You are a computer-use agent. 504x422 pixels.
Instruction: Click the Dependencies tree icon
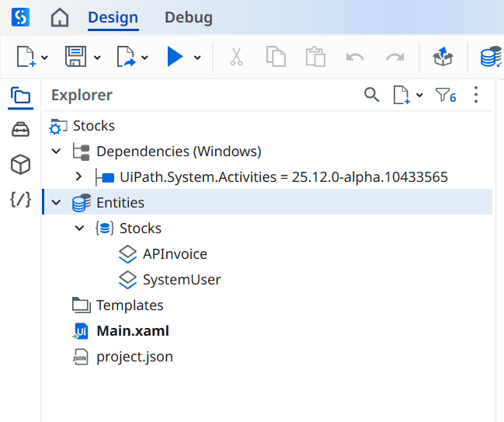(x=81, y=152)
